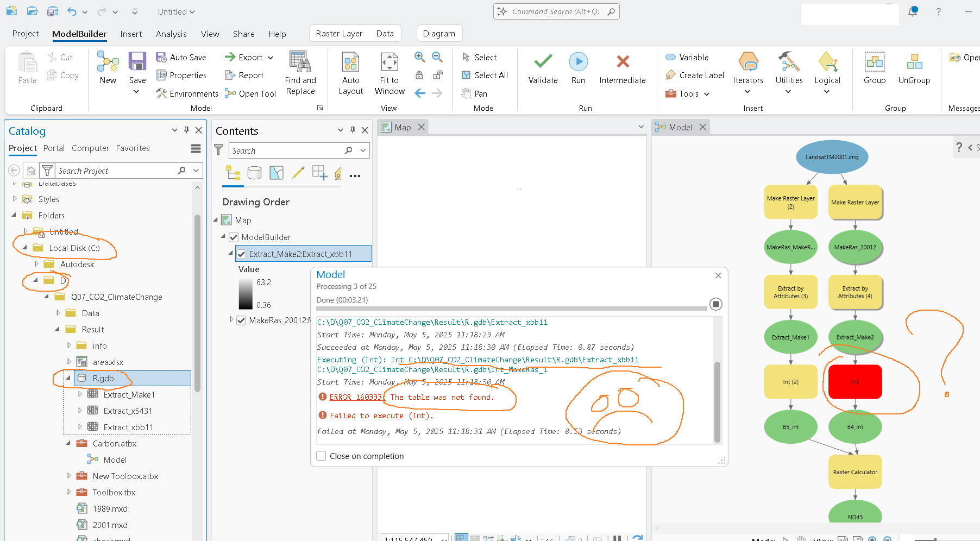This screenshot has width=980, height=541.
Task: Select the Map view tab
Action: coord(402,127)
